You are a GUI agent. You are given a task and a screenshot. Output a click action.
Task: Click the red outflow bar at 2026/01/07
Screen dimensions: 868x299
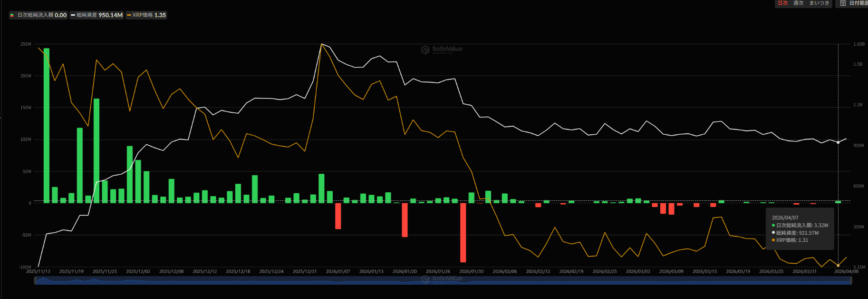coord(338,216)
